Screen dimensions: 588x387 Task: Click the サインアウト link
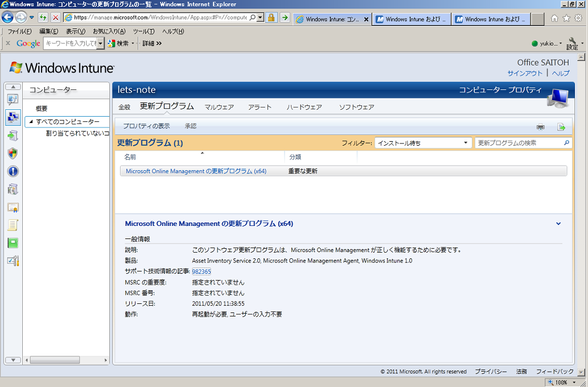pyautogui.click(x=525, y=73)
